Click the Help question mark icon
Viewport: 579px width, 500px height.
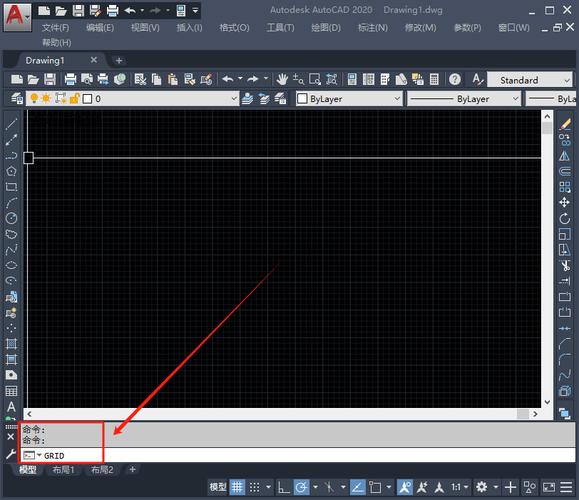455,79
